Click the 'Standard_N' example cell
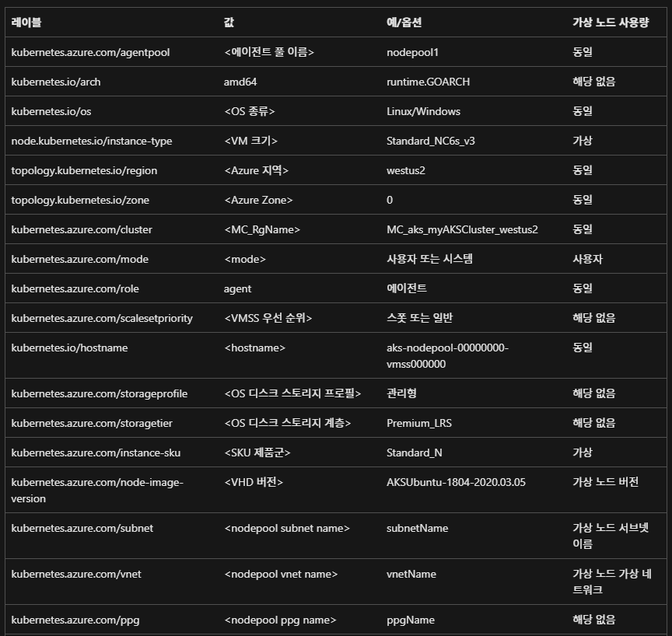The width and height of the screenshot is (672, 636). click(414, 453)
